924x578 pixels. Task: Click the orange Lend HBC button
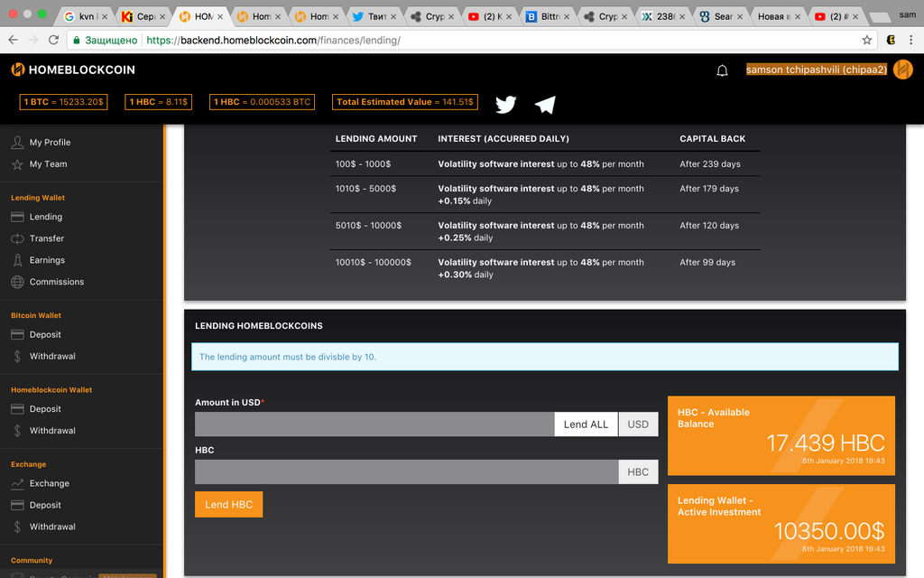pyautogui.click(x=228, y=504)
